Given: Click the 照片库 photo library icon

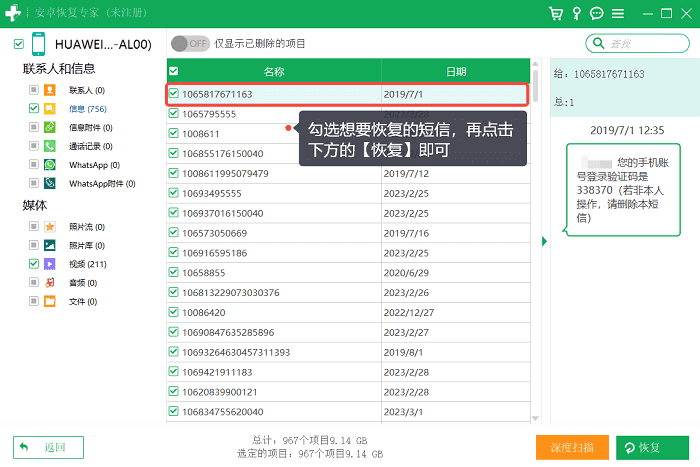Looking at the screenshot, I should (50, 245).
